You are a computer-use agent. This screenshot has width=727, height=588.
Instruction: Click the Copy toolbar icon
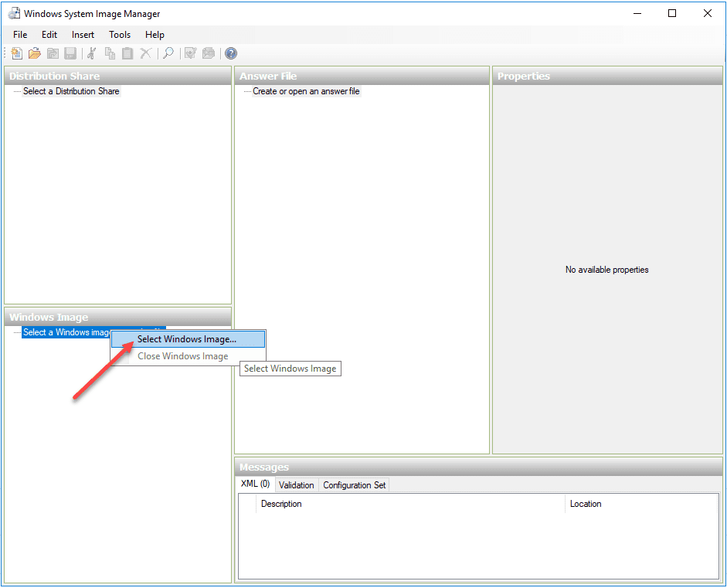click(110, 53)
